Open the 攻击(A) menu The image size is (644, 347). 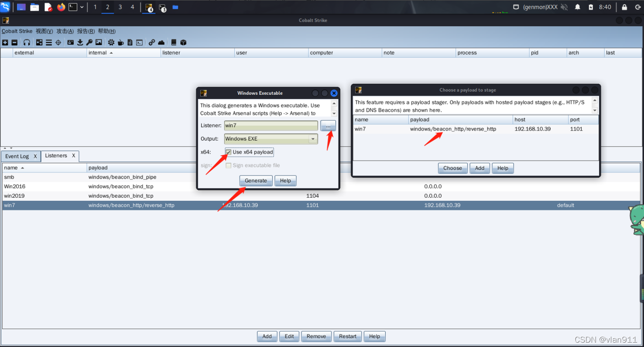pos(65,31)
